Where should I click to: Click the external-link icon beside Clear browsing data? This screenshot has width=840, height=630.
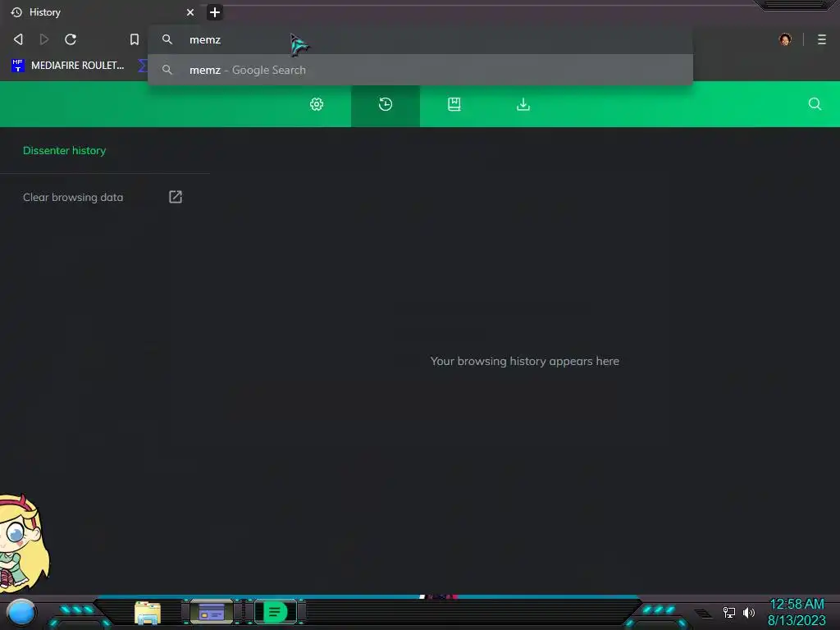[176, 197]
